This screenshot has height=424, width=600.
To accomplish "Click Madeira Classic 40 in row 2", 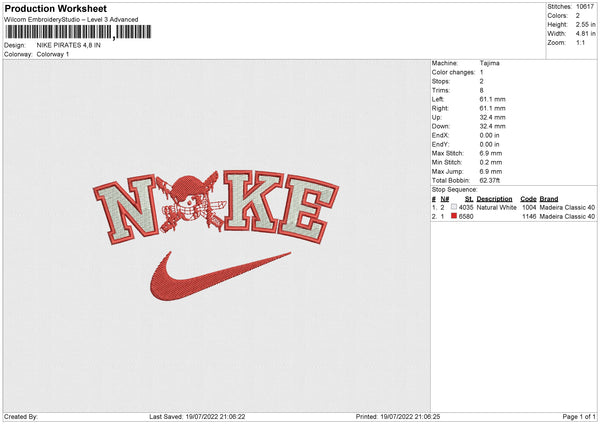I will click(567, 217).
